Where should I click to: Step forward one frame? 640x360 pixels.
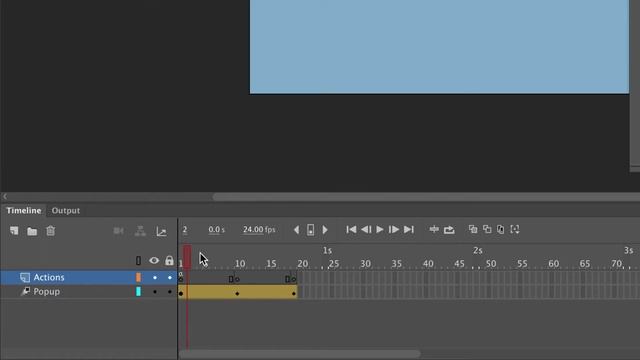point(394,230)
